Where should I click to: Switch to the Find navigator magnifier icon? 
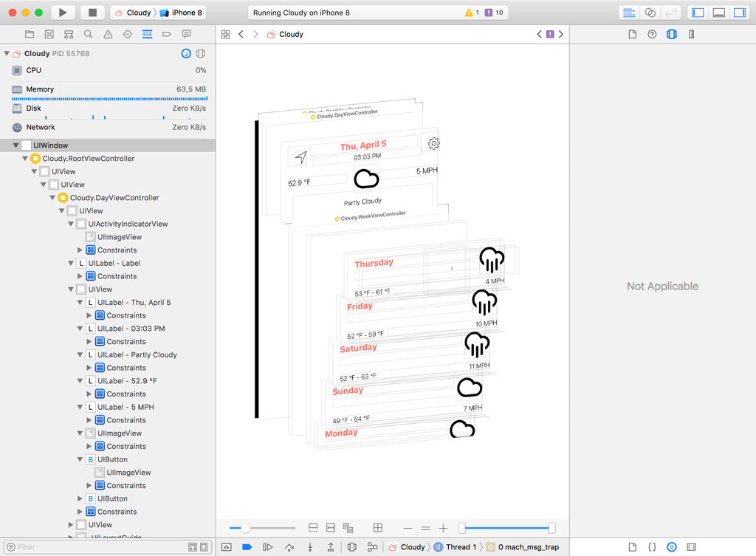88,34
